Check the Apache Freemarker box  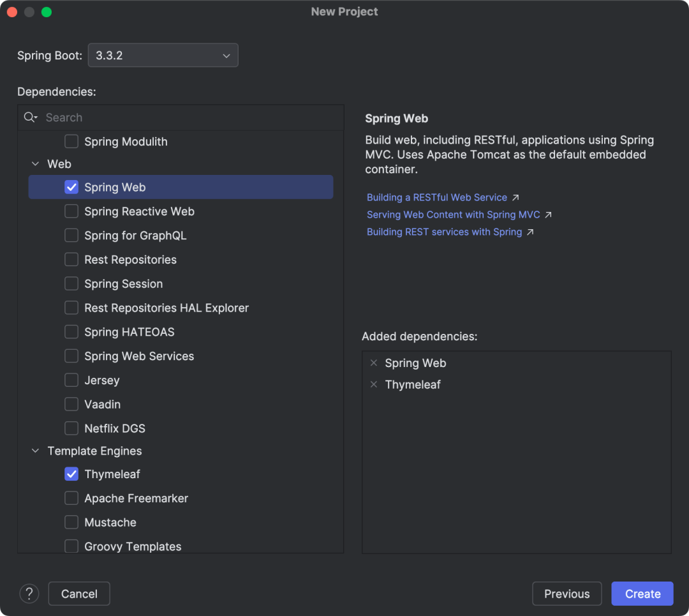71,498
